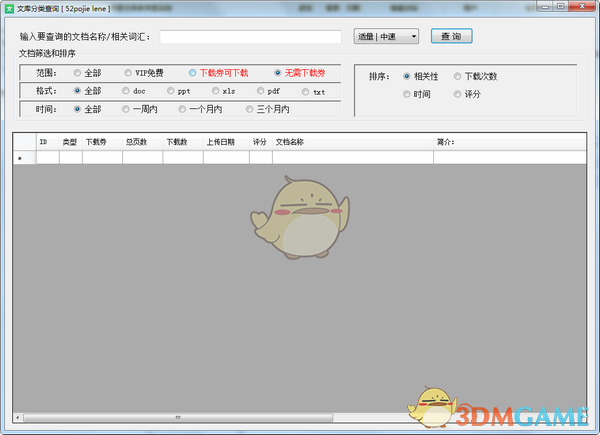
Task: Minimize the 文库分类查询 window
Action: coord(545,6)
